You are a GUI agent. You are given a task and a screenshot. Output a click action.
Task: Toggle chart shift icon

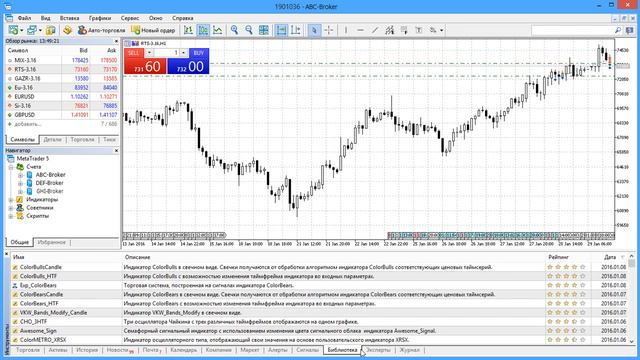click(296, 30)
